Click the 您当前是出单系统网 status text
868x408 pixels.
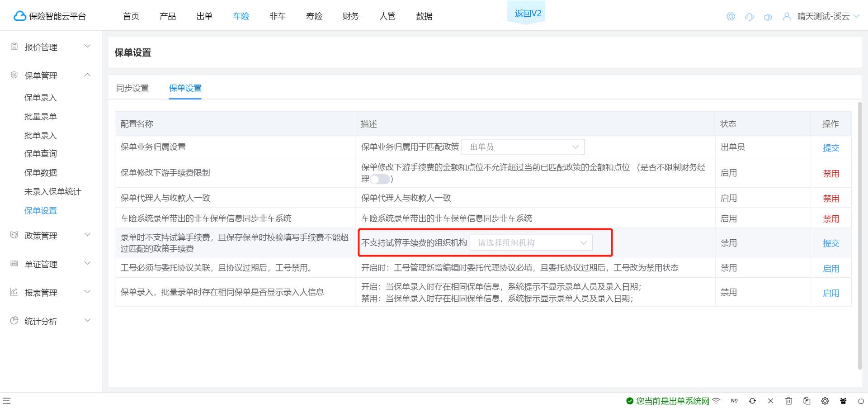(x=673, y=401)
